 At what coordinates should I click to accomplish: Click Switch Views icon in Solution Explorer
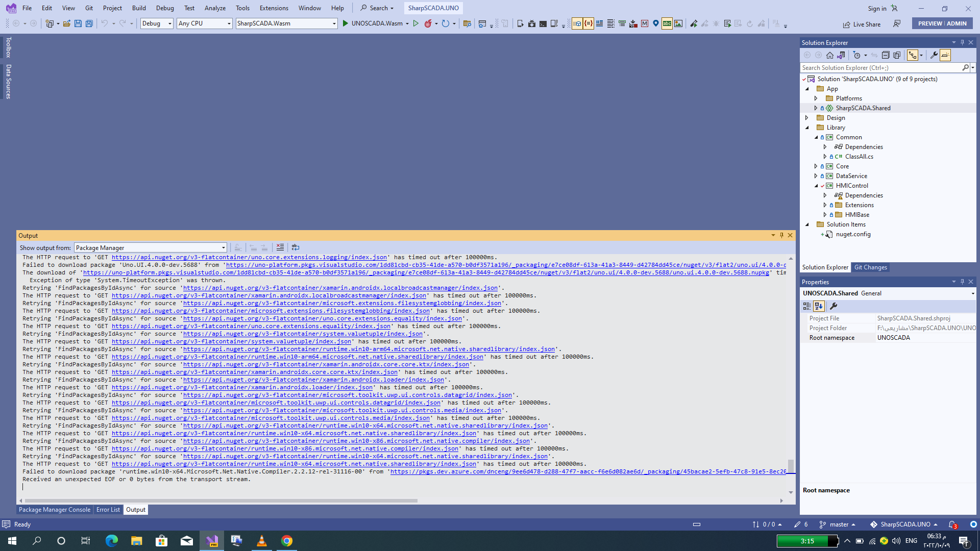841,55
